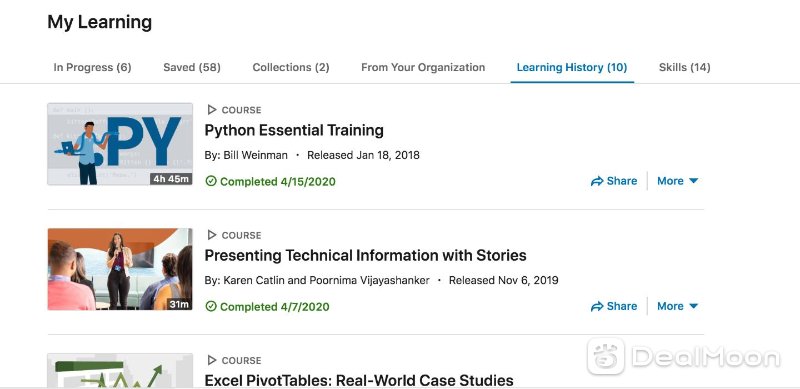Click the author text By: Bill Weinman
This screenshot has width=800, height=389.
point(246,155)
